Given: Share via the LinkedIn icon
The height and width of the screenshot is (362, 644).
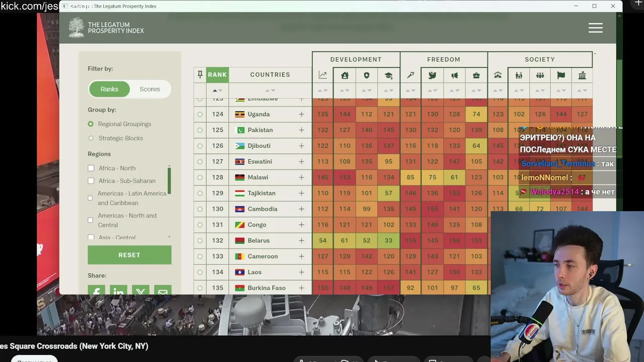Looking at the screenshot, I should coord(119,291).
